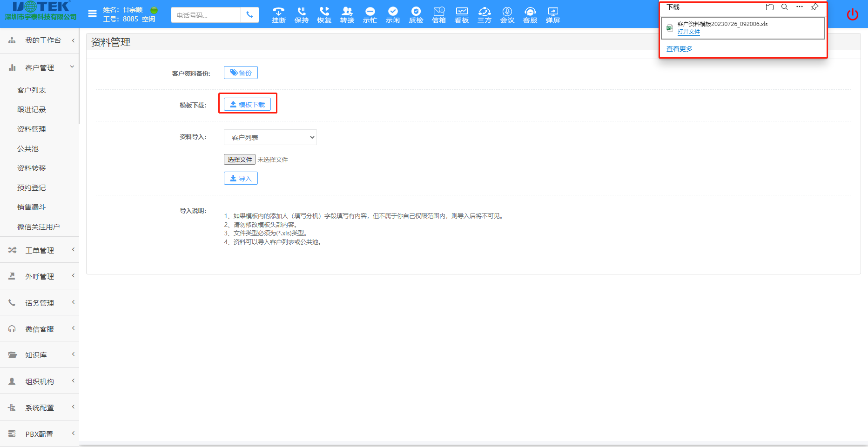This screenshot has width=868, height=447.
Task: Click 打开文件 to open the downloaded template
Action: (689, 32)
